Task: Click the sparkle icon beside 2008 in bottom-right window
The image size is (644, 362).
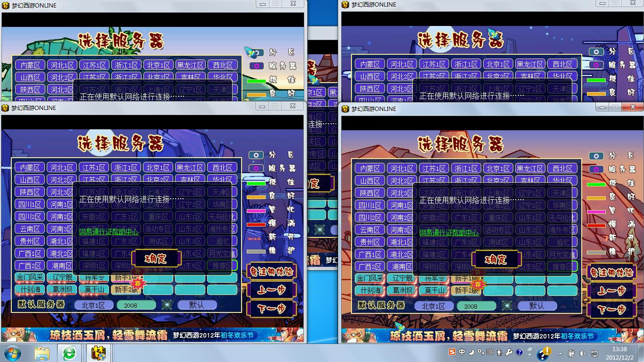Action: pos(507,306)
